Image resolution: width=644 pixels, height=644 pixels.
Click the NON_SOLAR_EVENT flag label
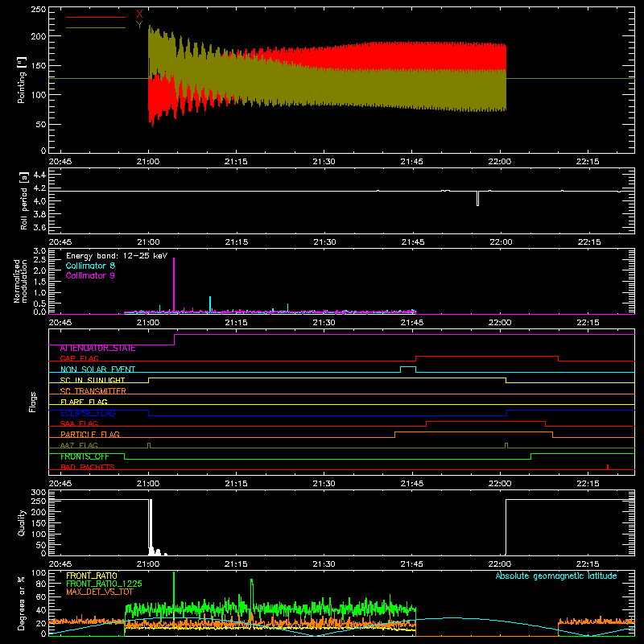point(97,369)
